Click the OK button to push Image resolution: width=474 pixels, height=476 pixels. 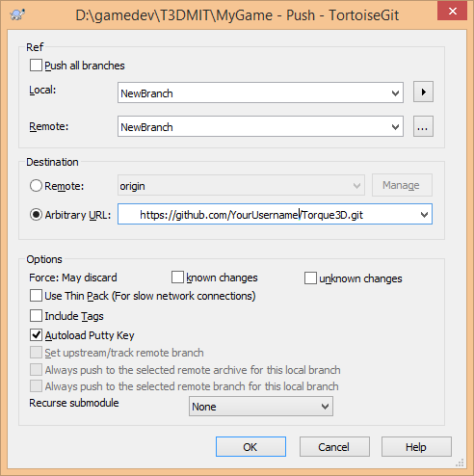click(250, 447)
